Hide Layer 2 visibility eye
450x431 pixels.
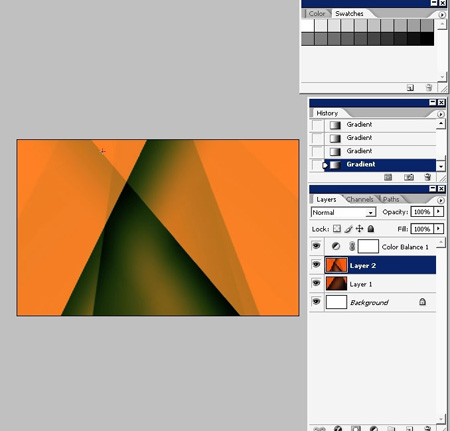[316, 265]
